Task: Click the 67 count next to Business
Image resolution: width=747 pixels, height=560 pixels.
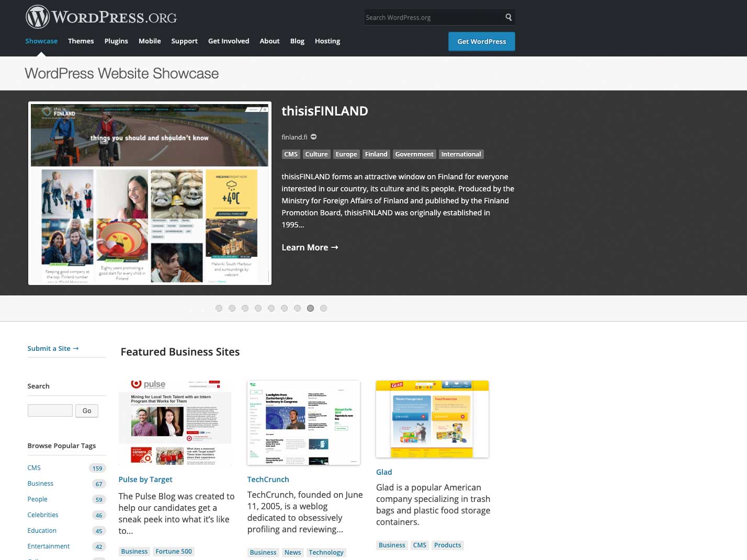Action: (99, 484)
